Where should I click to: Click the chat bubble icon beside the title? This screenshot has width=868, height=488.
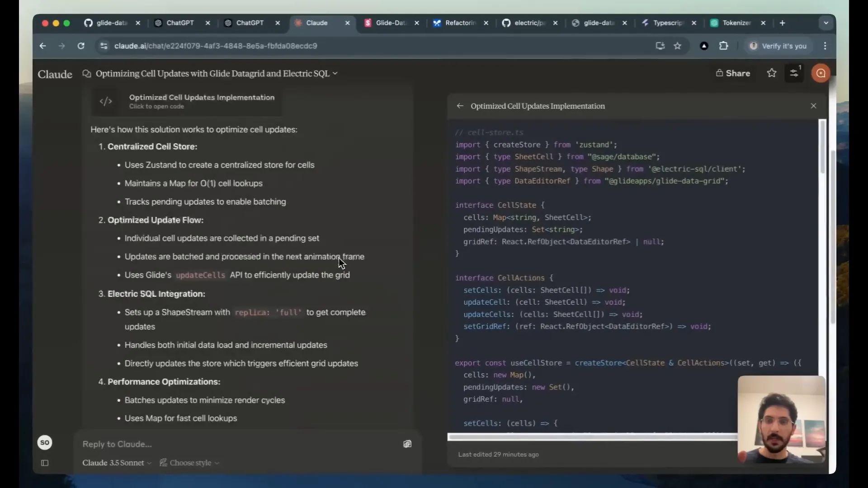(87, 74)
